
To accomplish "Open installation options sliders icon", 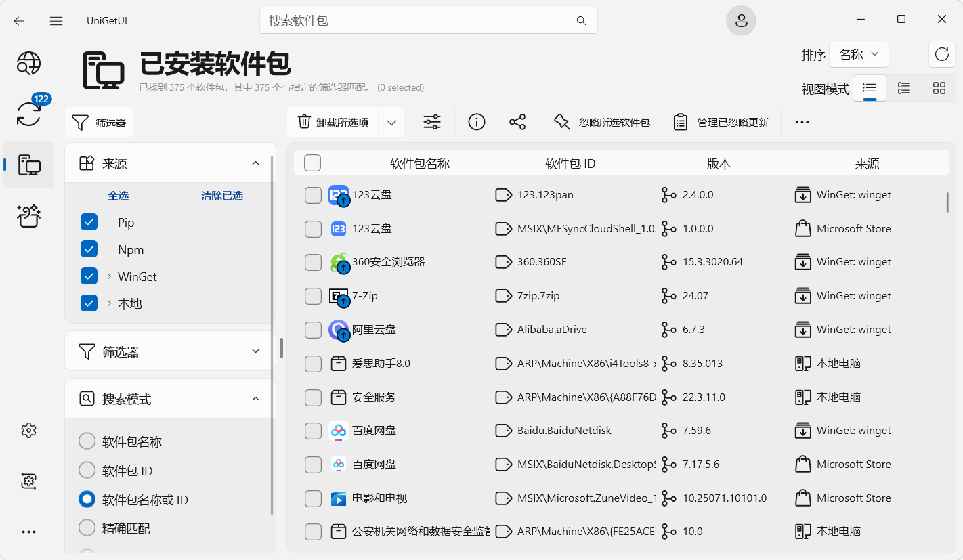I will [432, 122].
